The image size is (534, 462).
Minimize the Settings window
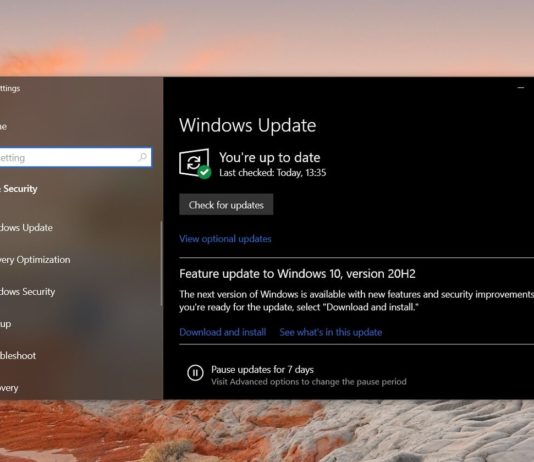point(520,88)
